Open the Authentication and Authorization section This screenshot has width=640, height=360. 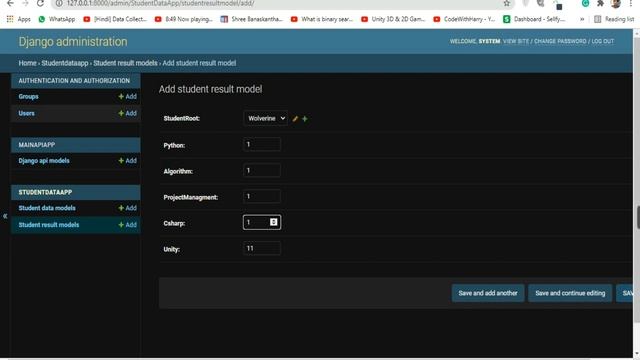74,81
